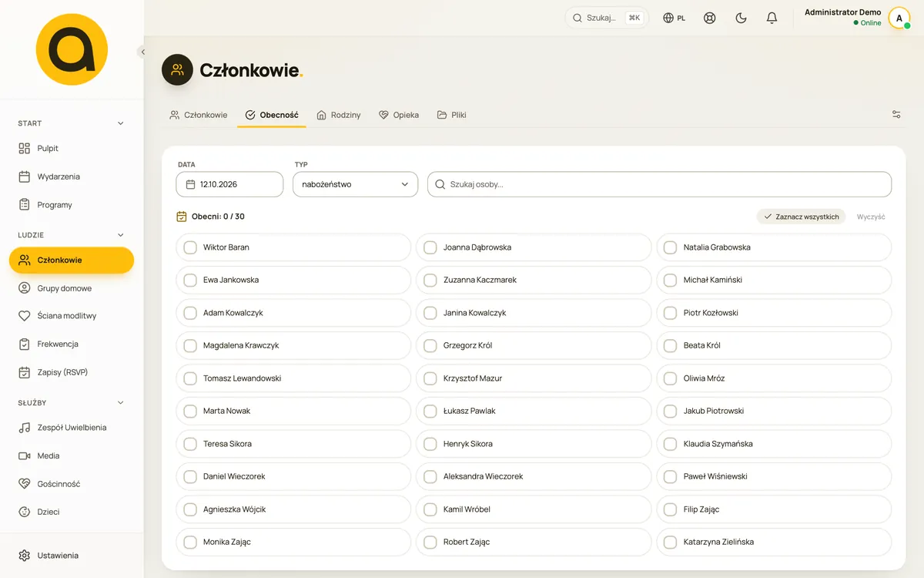Go to Pulpit dashboard
The width and height of the screenshot is (924, 578).
(x=72, y=148)
